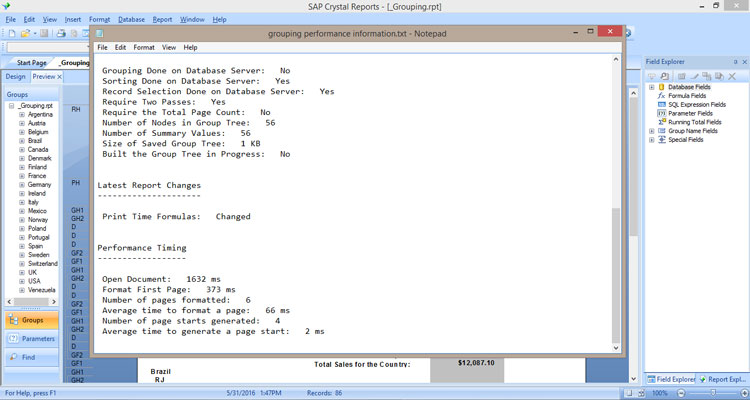
Task: Click the Open folder icon in Crystal Reports toolbar
Action: click(25, 33)
